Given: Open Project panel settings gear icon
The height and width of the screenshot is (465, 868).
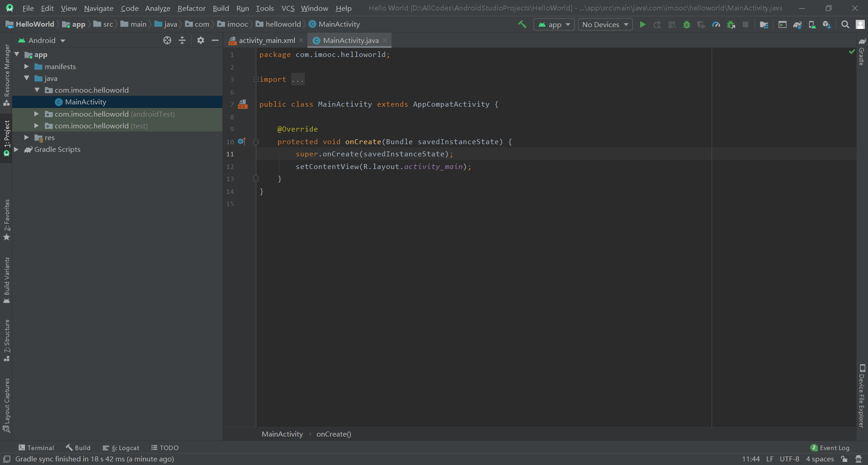Looking at the screenshot, I should point(201,40).
